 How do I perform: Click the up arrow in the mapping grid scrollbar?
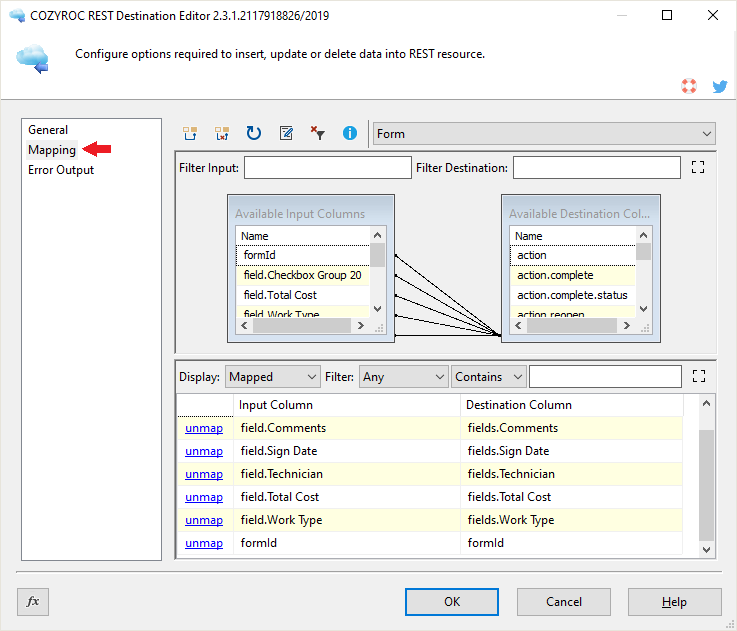coord(706,403)
